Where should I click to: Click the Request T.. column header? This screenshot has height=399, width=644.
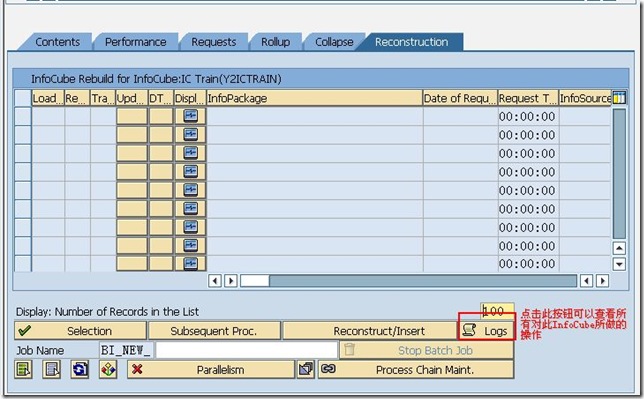coord(528,98)
